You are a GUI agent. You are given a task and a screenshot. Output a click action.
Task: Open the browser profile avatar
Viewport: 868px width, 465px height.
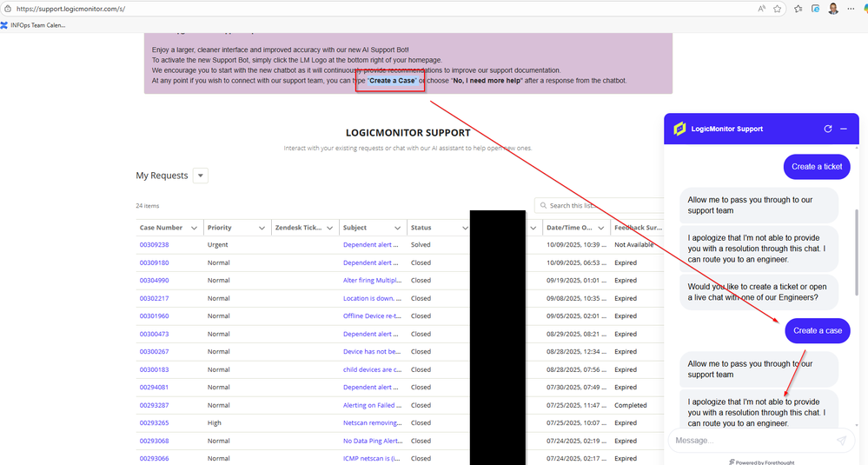pyautogui.click(x=833, y=9)
